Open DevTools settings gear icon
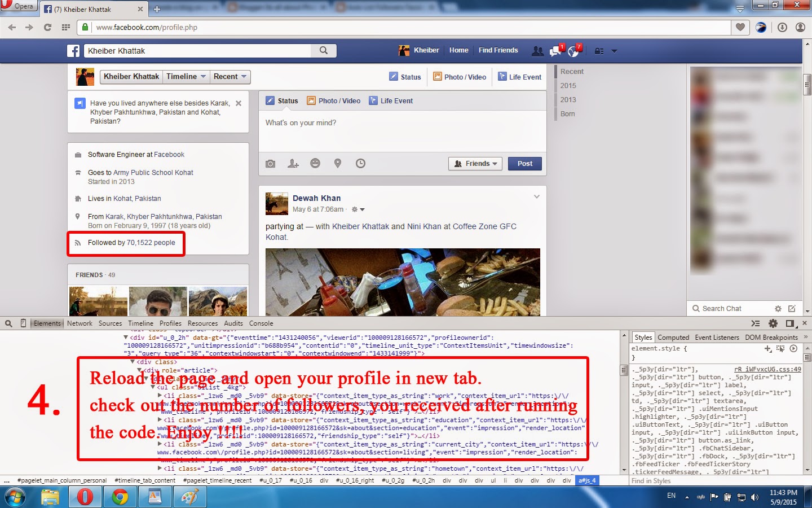The width and height of the screenshot is (812, 508). (x=773, y=323)
